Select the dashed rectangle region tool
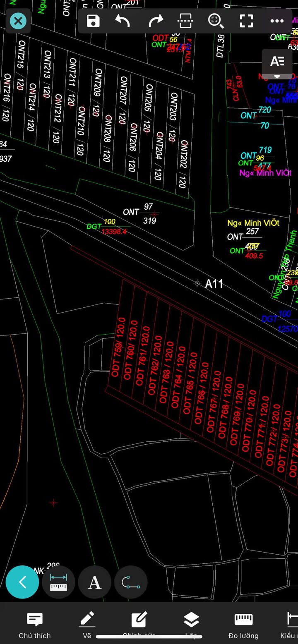Screen dimensions: 298x644 (x=185, y=21)
